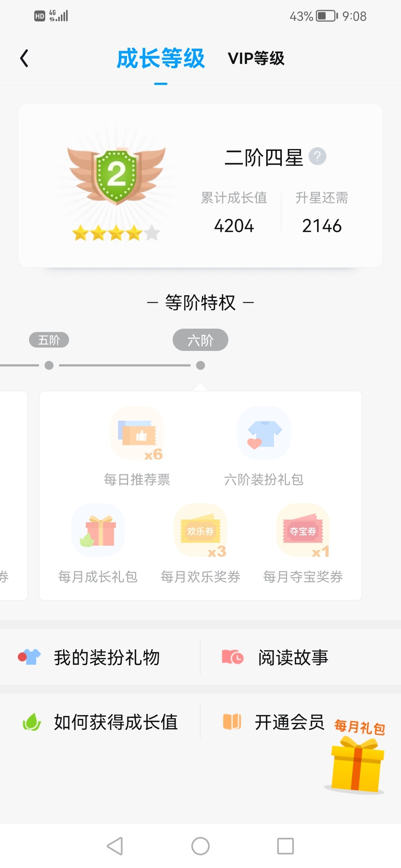
Task: Tap the 每月欢乐奖券 yellow coupon icon
Action: 200,530
